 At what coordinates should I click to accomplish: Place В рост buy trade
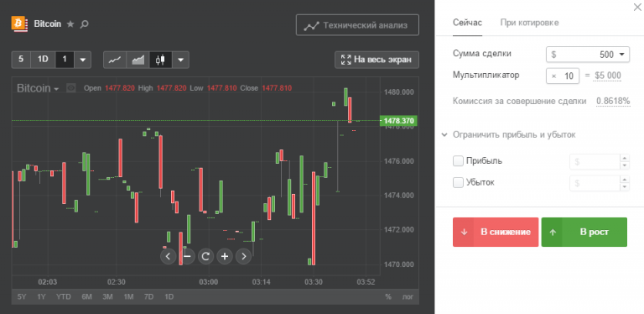[584, 233]
